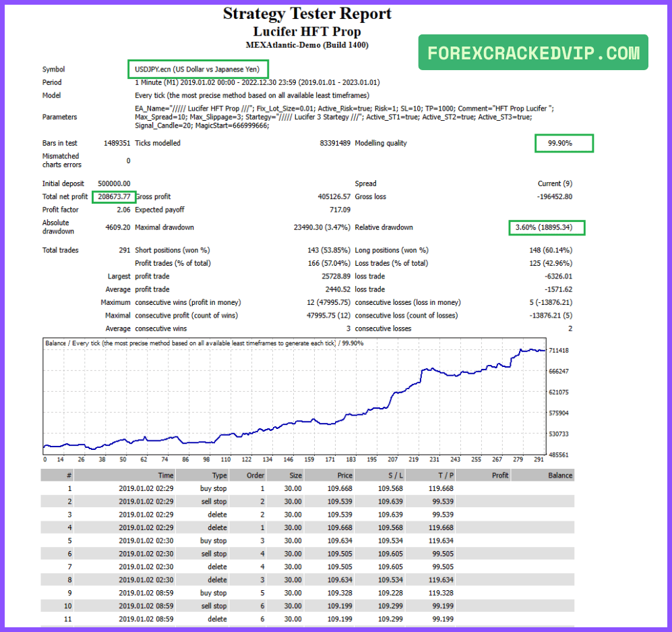Click the EA_Name parameters text block
672x632 pixels.
(344, 117)
